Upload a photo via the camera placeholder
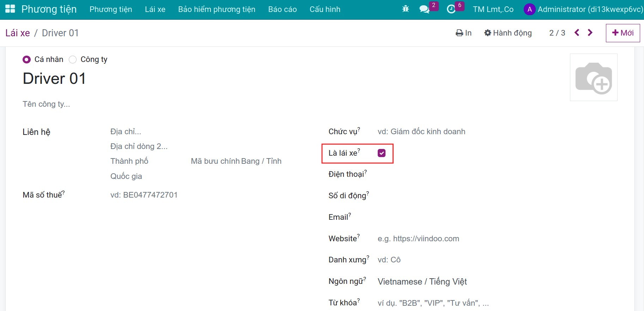 pyautogui.click(x=594, y=77)
